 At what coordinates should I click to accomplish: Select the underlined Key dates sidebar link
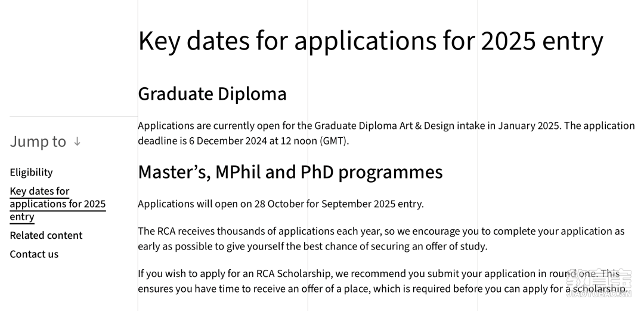pyautogui.click(x=58, y=204)
